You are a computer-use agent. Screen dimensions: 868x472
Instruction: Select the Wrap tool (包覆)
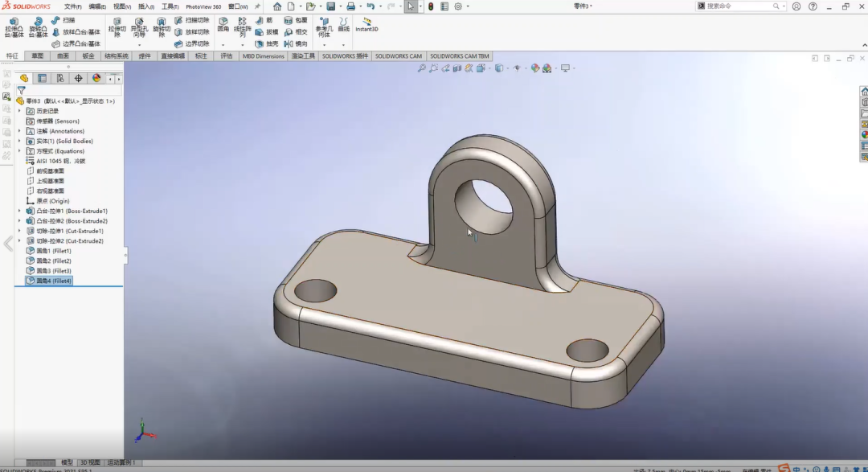296,20
